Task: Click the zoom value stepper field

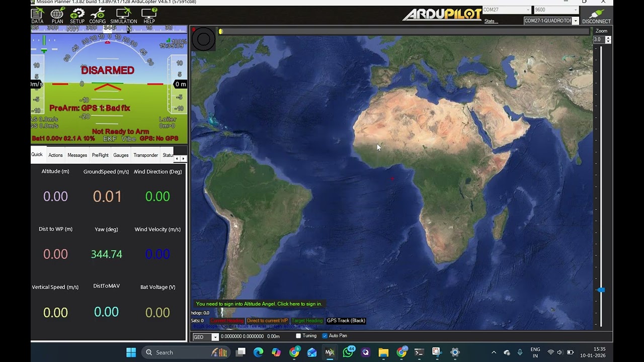Action: [x=602, y=40]
